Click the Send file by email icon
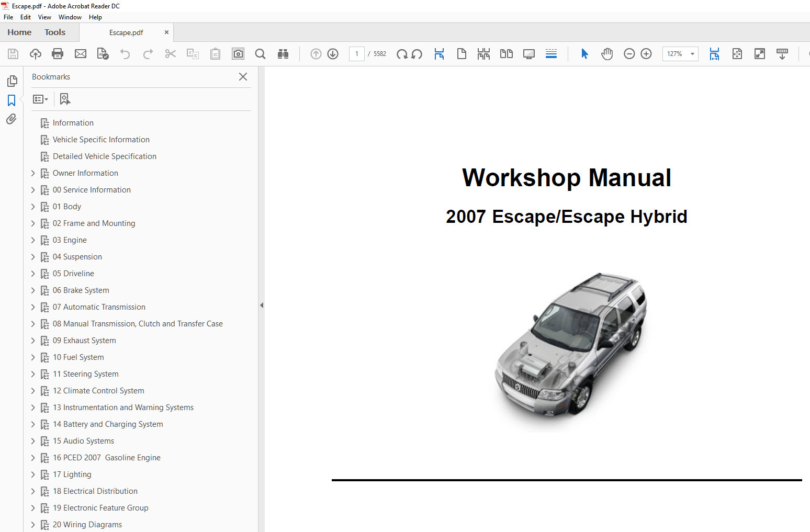 80,54
